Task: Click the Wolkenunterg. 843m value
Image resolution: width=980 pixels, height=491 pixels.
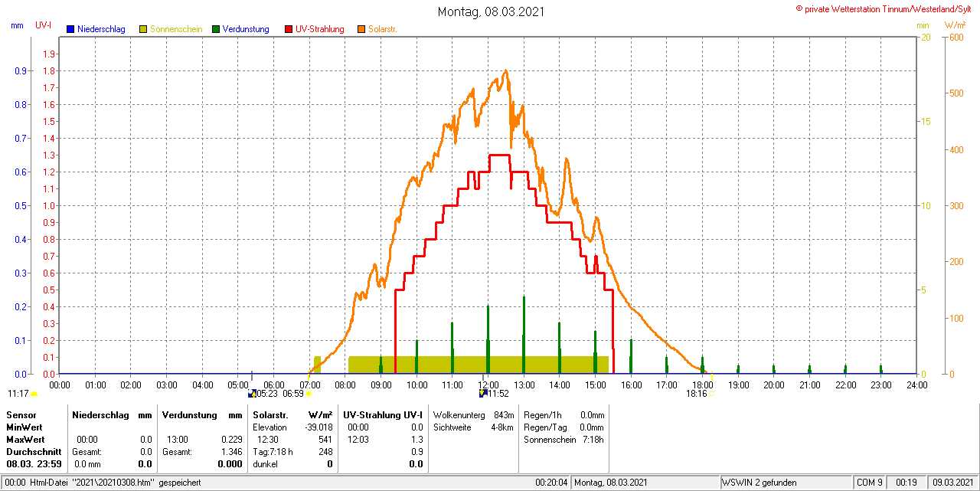Action: tap(504, 414)
